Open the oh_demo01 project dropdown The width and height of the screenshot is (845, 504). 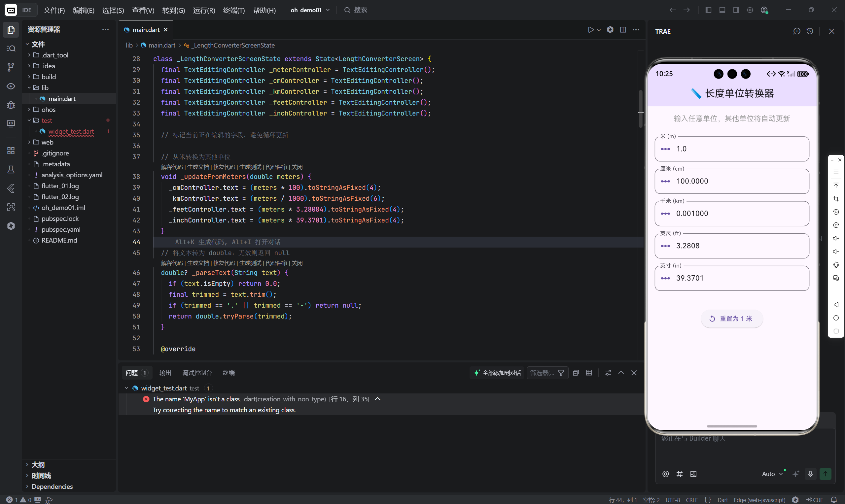point(310,10)
